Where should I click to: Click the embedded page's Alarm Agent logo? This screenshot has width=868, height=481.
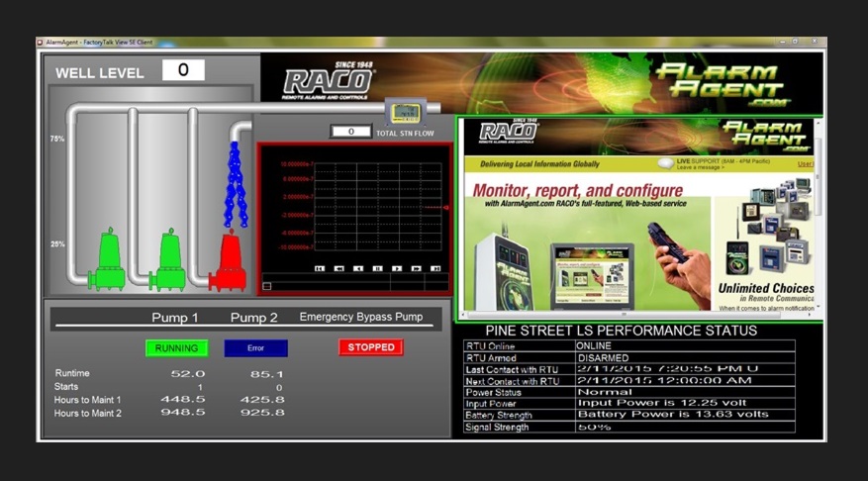(767, 137)
